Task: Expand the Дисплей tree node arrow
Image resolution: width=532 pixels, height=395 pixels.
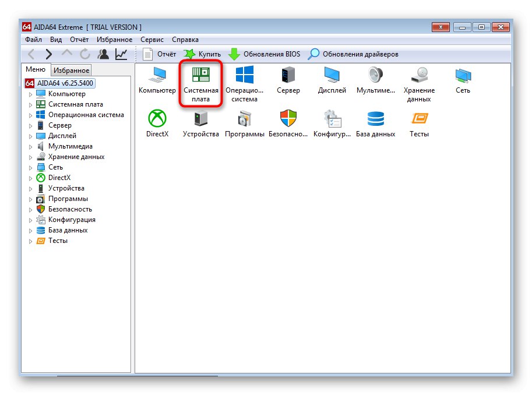Action: click(x=30, y=136)
